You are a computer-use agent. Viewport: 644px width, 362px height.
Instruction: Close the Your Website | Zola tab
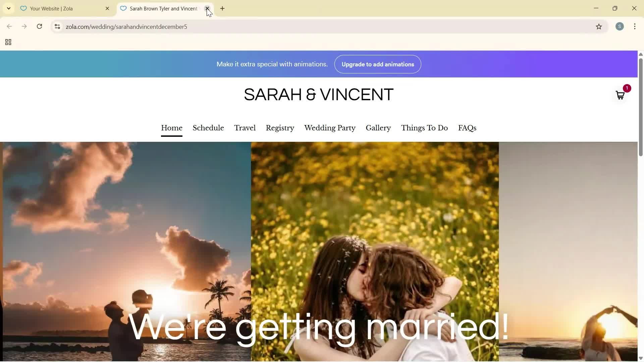coord(107,8)
